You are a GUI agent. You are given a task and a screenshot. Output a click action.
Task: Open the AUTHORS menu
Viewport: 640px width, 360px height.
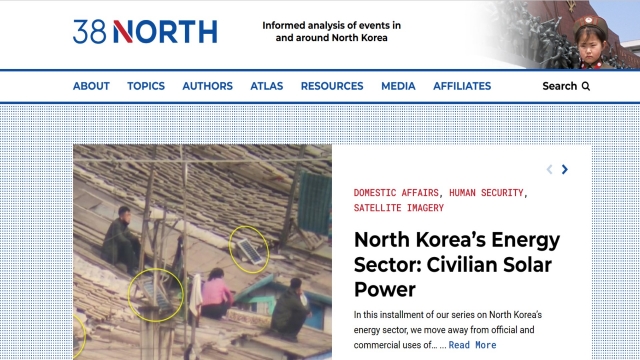pyautogui.click(x=208, y=86)
